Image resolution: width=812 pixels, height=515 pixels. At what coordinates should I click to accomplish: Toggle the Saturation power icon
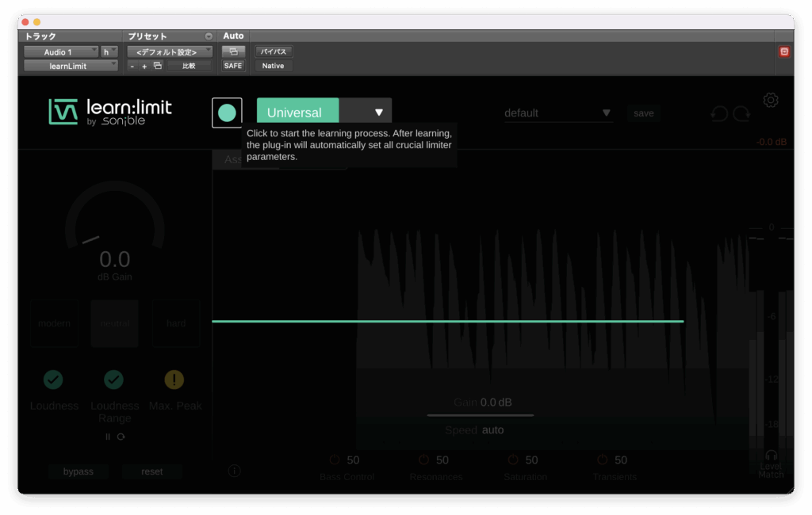pyautogui.click(x=513, y=460)
